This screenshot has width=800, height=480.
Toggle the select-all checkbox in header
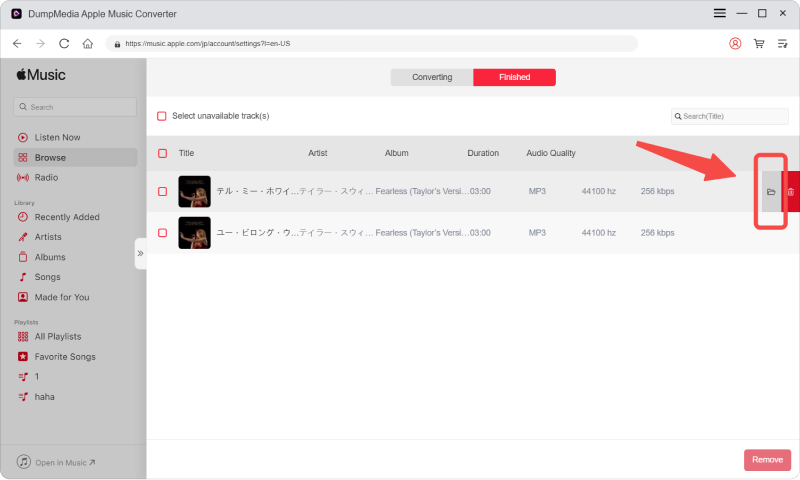pos(162,154)
